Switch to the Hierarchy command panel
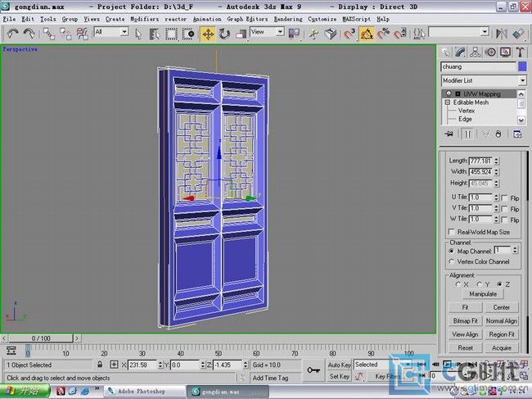This screenshot has width=532, height=399. (476, 52)
